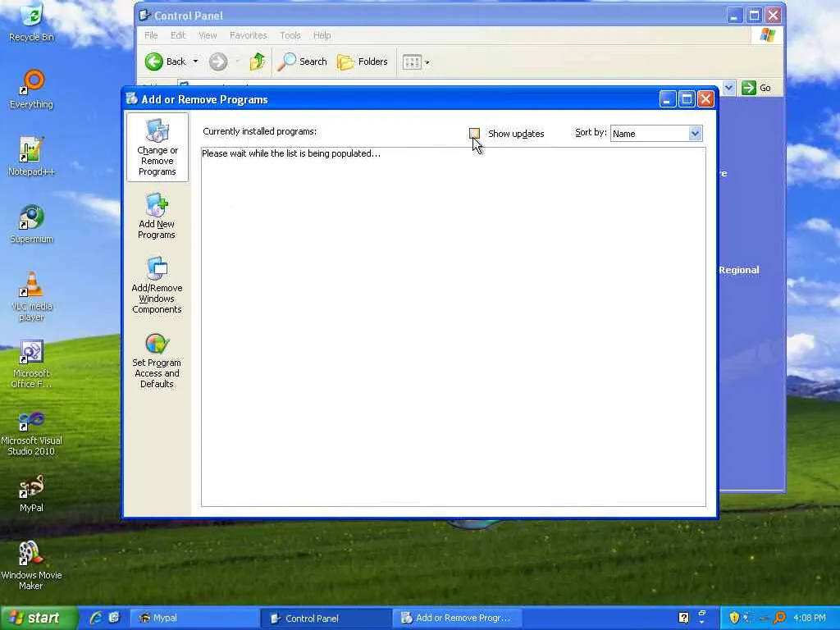Maximize the Add or Remove Programs window
The height and width of the screenshot is (630, 840).
coord(687,99)
